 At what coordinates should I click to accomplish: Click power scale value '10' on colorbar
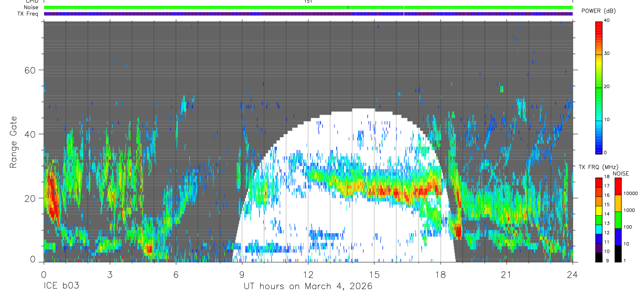[607, 120]
